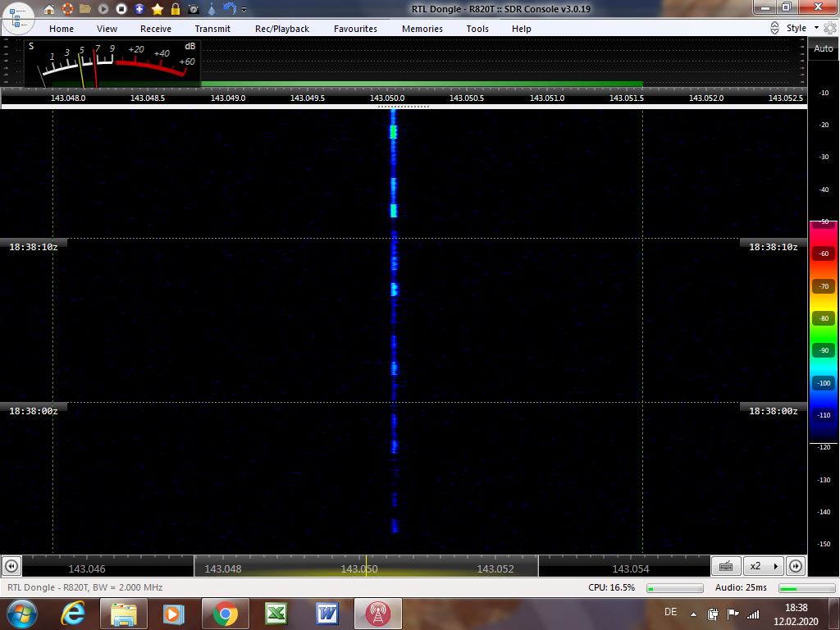Open Windows Explorer folder from taskbar

point(123,614)
